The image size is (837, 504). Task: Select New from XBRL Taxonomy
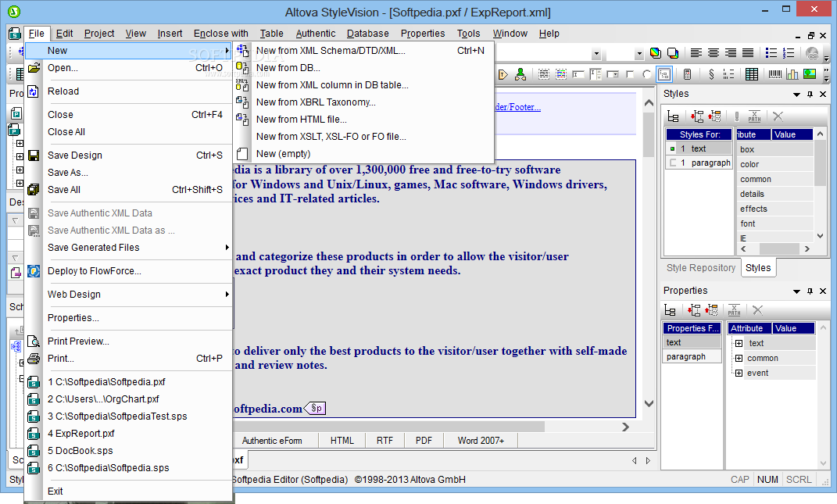pos(363,102)
